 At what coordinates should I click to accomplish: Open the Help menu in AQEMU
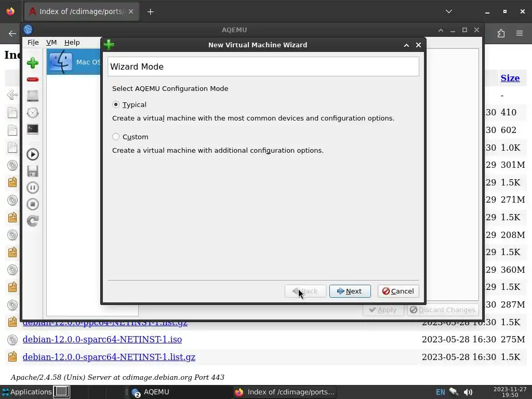coord(72,43)
